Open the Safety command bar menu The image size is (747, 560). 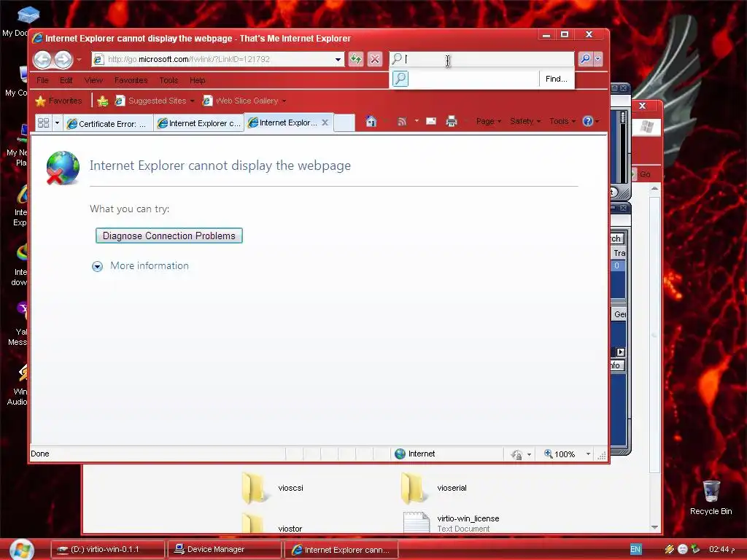[x=525, y=122]
